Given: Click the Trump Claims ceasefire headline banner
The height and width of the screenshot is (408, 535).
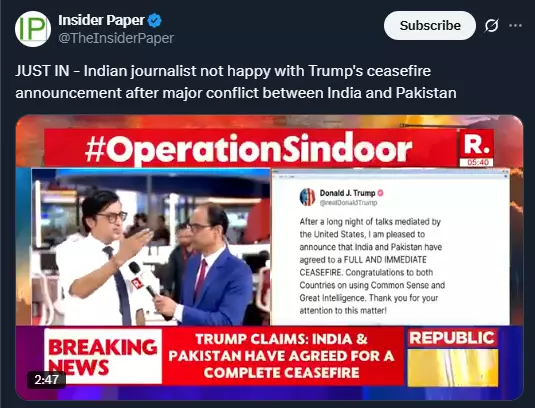Looking at the screenshot, I should (282, 356).
